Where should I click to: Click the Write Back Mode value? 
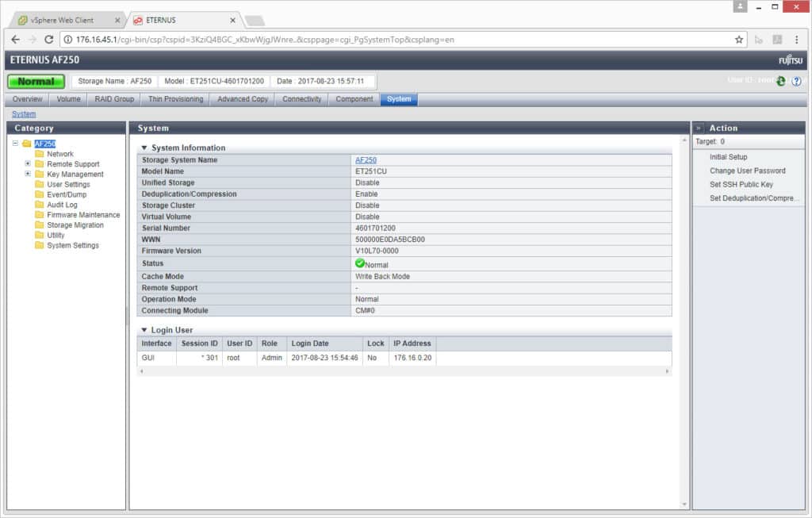382,277
